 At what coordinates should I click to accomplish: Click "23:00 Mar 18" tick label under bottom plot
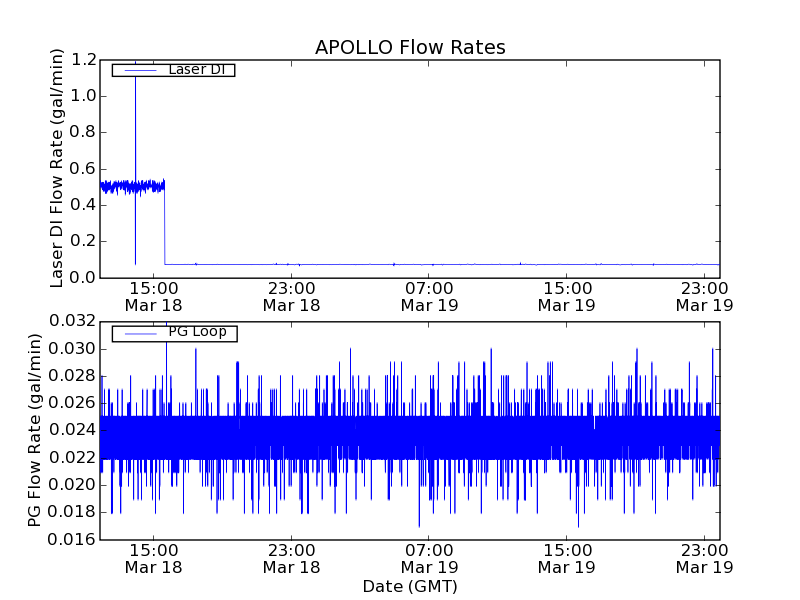[291, 558]
